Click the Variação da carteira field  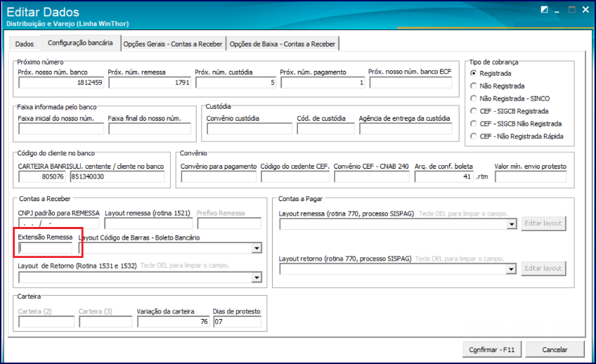coord(173,322)
